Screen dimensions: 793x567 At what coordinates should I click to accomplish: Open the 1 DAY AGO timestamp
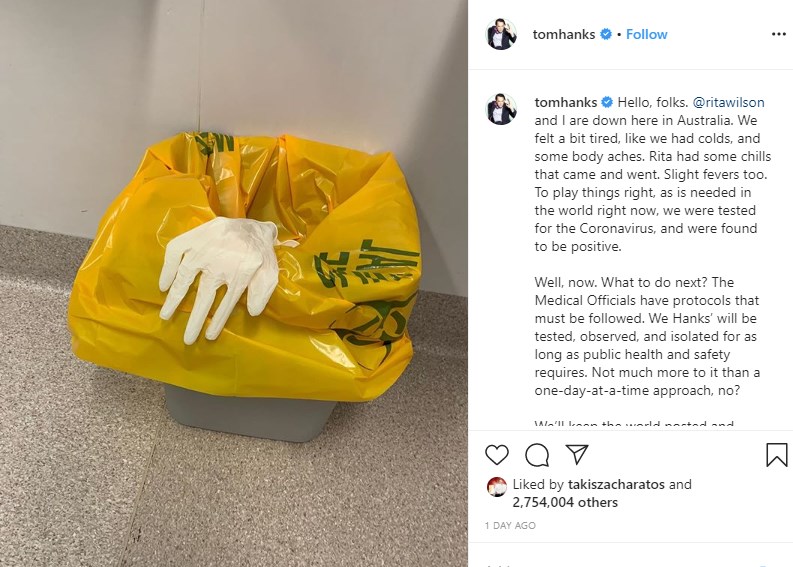click(510, 526)
